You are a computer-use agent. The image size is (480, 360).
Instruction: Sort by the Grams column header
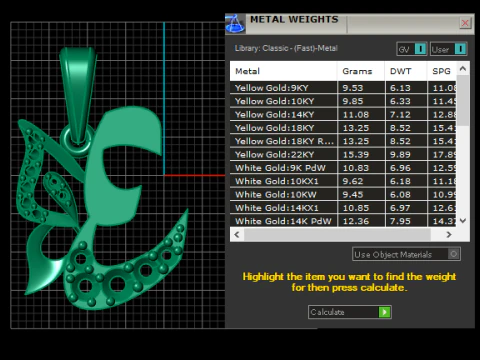pos(361,71)
